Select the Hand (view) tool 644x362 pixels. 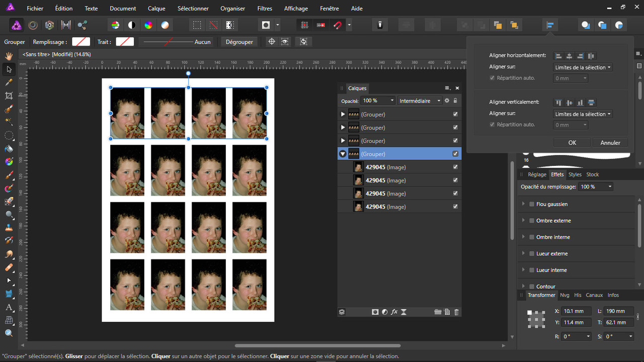[9, 56]
